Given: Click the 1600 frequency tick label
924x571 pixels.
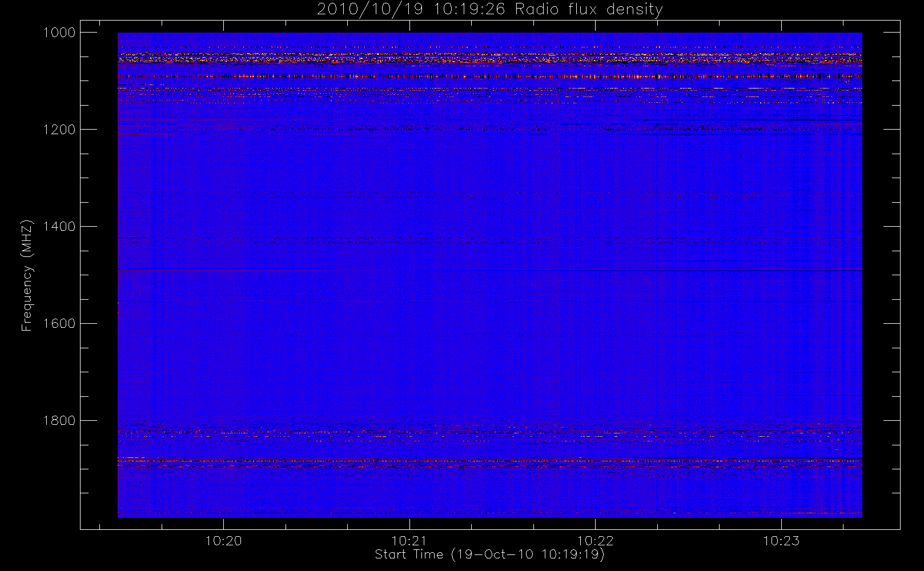Looking at the screenshot, I should tap(59, 324).
